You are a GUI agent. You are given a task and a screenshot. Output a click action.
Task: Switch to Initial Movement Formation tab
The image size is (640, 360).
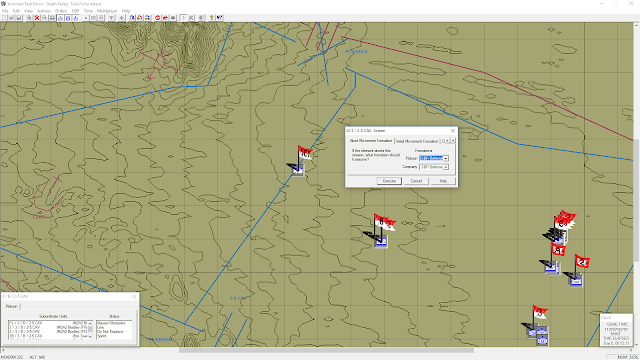pos(417,141)
